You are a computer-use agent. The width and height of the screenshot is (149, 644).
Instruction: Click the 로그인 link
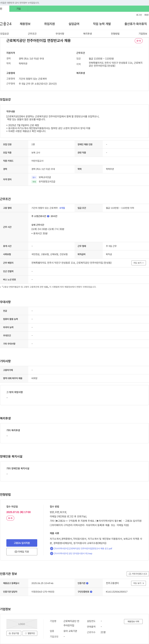pos(139,15)
